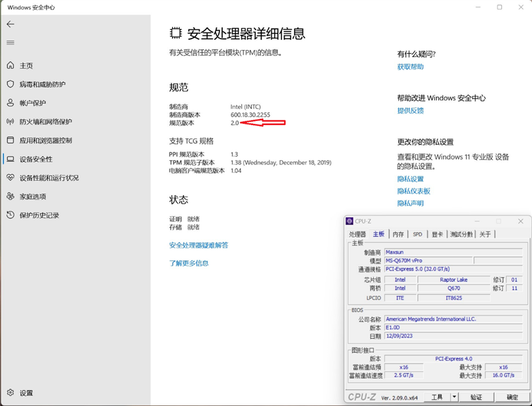The image size is (532, 406).
Task: Click the American Megatrends BIOS company field
Action: pyautogui.click(x=454, y=319)
